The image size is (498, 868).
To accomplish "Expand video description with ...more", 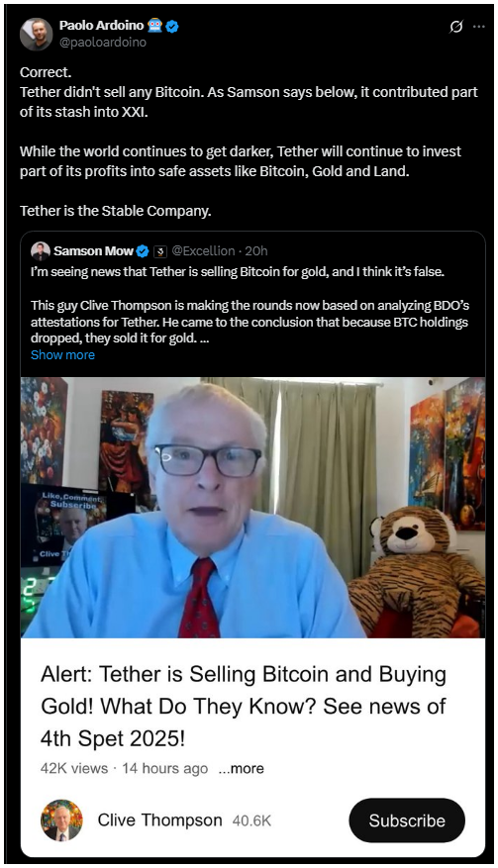I will click(x=241, y=768).
